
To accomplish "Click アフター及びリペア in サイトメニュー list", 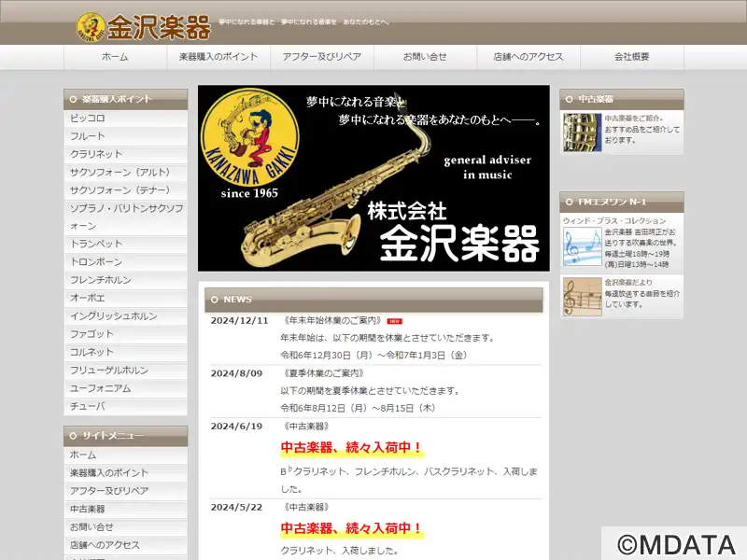I will pos(126,492).
